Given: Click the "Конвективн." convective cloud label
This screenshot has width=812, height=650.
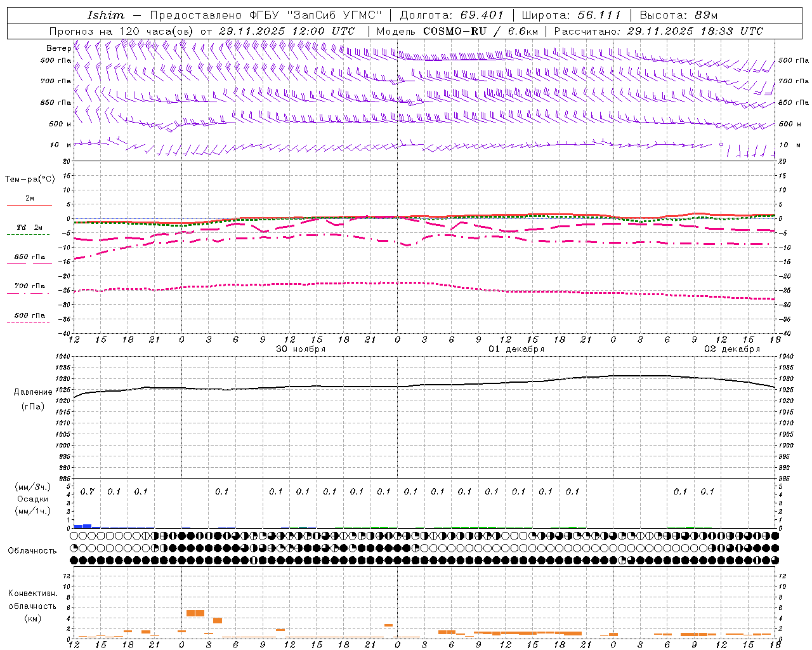Looking at the screenshot, I should click(x=32, y=594).
